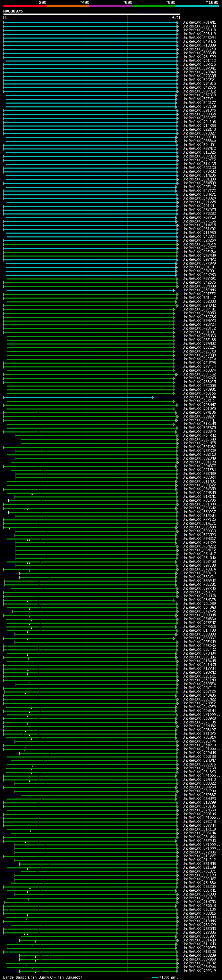This screenshot has height=980, width=222.
Task: Select hit label UniRef100_Q84WI5
Action: tap(199, 84)
